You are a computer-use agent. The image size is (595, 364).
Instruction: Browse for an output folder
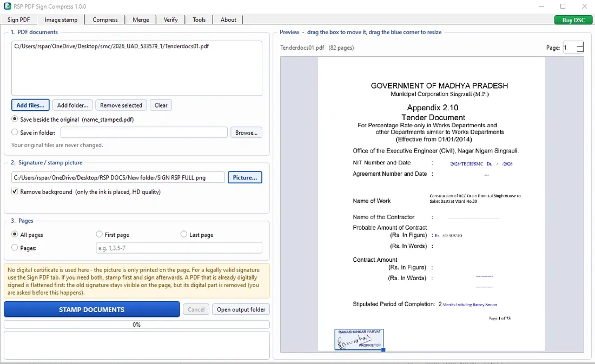[246, 133]
